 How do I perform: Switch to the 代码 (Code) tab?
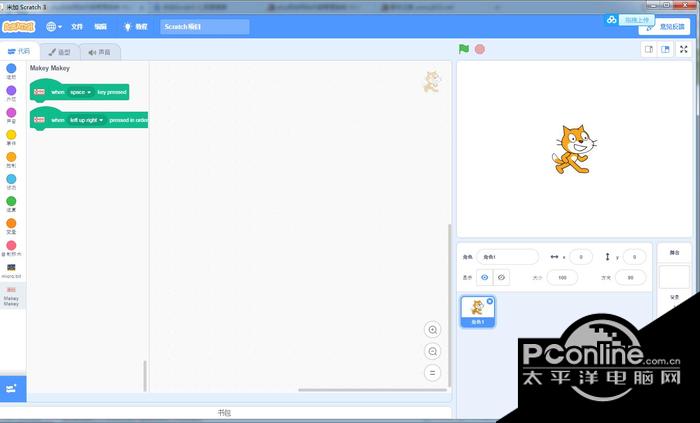pyautogui.click(x=19, y=52)
